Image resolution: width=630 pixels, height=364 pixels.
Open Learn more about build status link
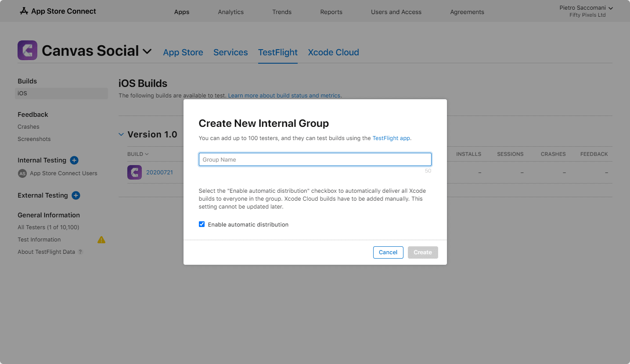click(x=284, y=95)
